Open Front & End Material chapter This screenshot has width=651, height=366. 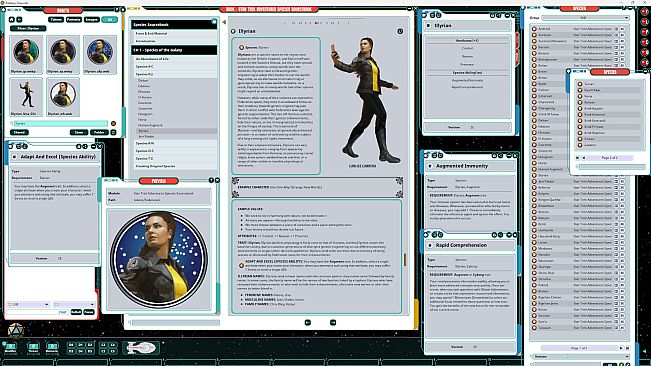[x=174, y=33]
